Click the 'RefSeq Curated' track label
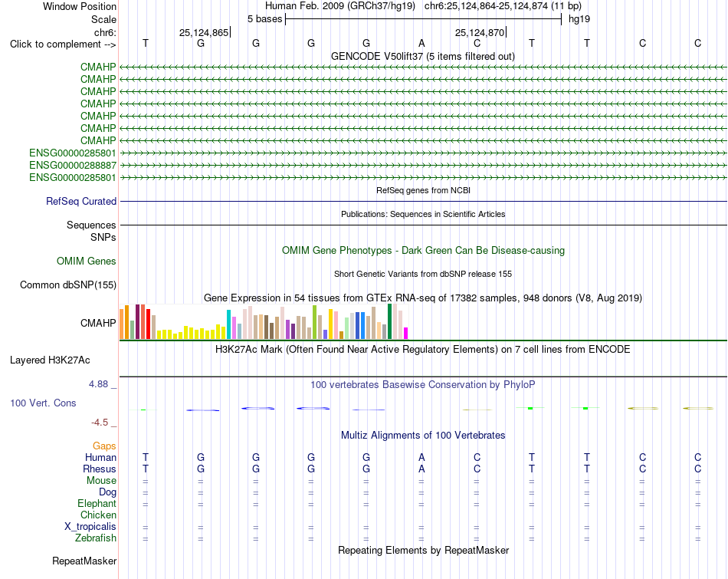 (81, 201)
